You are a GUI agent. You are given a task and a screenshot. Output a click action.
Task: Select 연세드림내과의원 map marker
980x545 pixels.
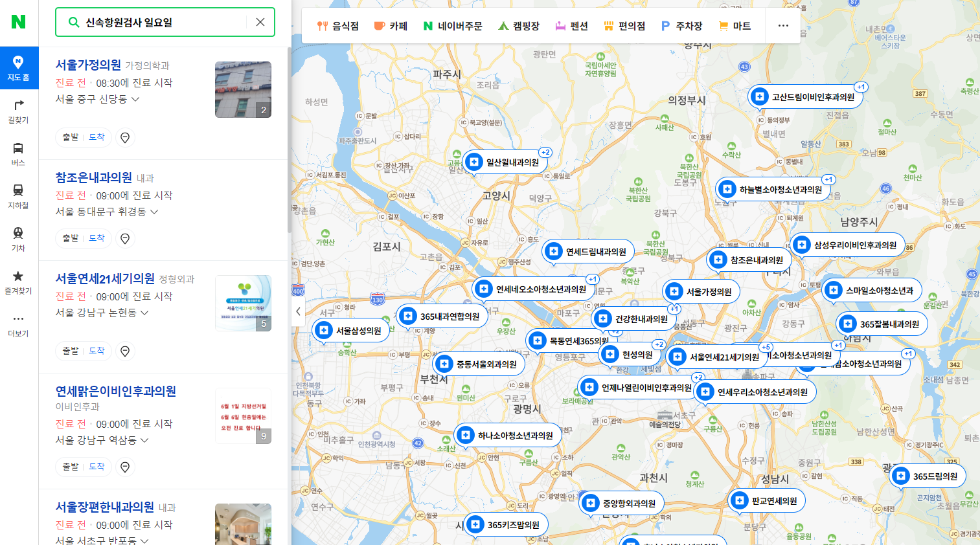coord(588,252)
